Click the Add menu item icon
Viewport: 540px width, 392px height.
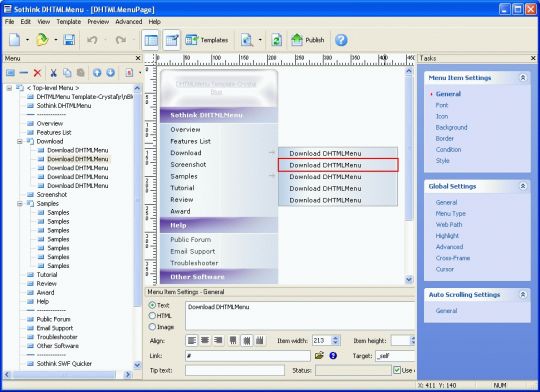click(10, 73)
